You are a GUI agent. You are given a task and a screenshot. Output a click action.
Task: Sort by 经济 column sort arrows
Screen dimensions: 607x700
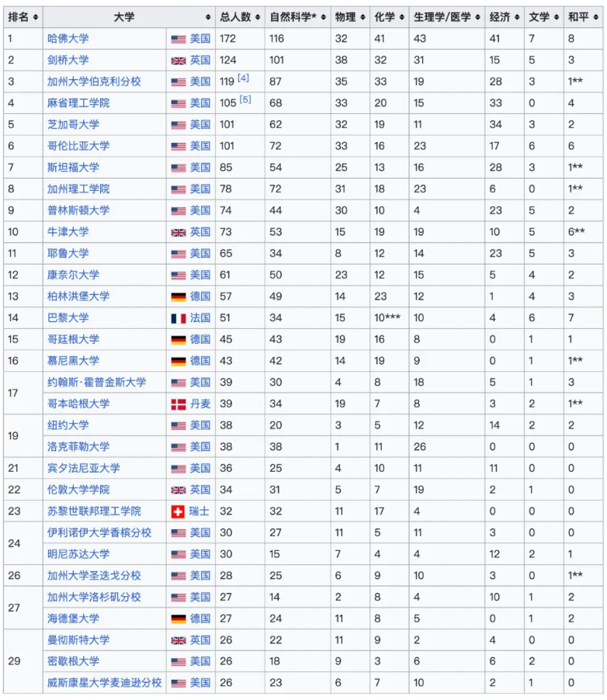517,17
